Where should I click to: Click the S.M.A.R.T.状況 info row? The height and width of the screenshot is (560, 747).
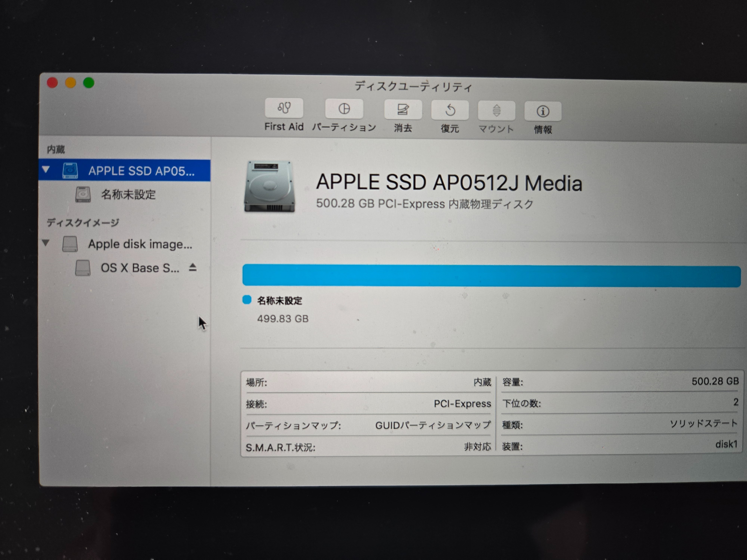click(368, 447)
